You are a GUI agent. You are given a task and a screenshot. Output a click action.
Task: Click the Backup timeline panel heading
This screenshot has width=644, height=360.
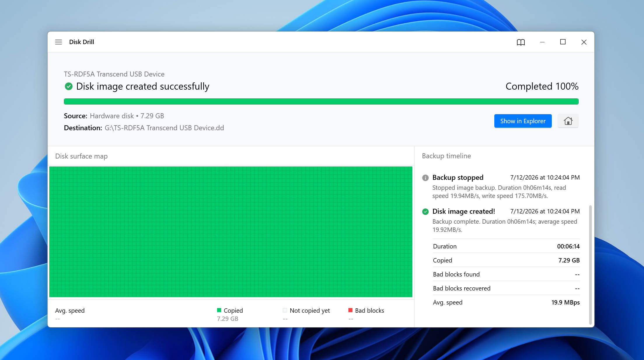(x=446, y=156)
